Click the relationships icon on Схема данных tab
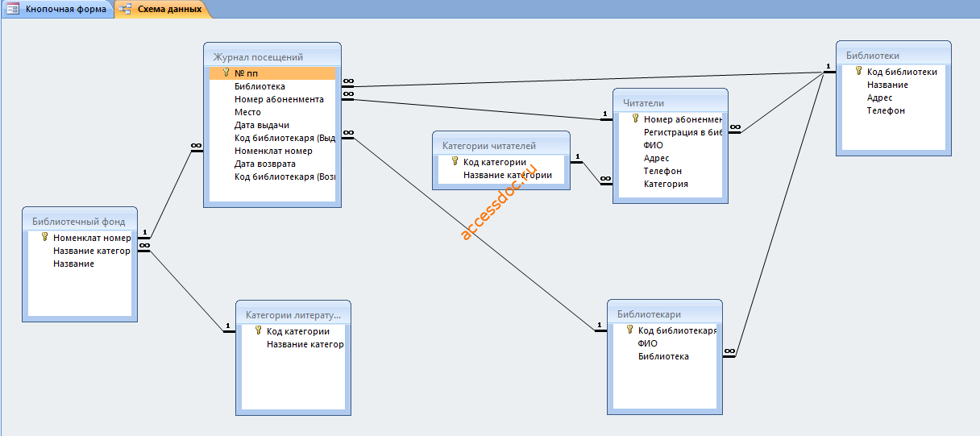 click(126, 10)
